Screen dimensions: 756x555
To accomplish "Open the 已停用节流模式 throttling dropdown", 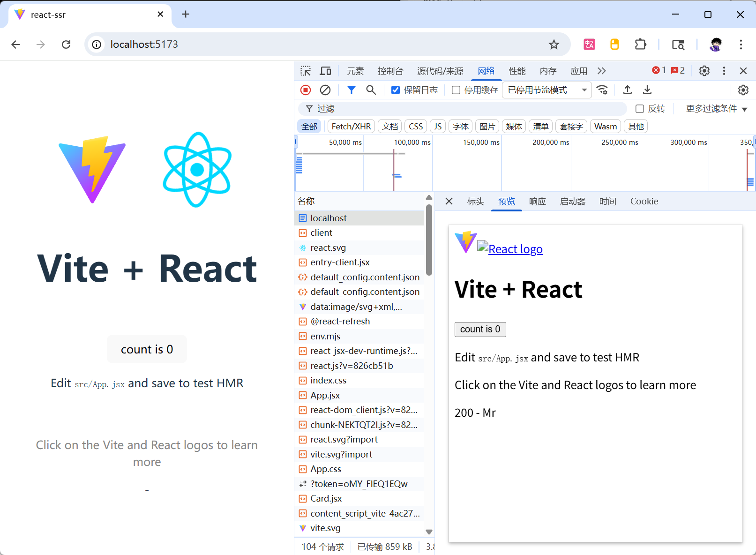I will click(x=546, y=90).
